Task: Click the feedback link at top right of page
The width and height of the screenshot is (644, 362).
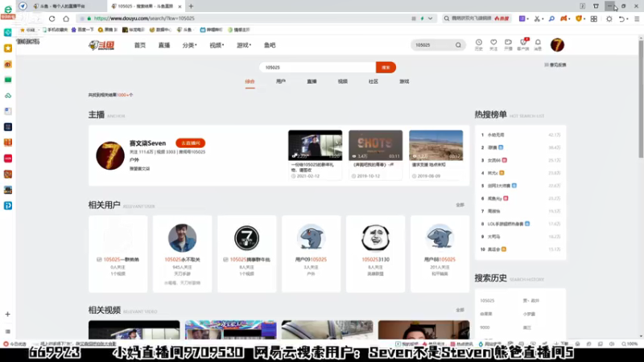Action: click(555, 65)
